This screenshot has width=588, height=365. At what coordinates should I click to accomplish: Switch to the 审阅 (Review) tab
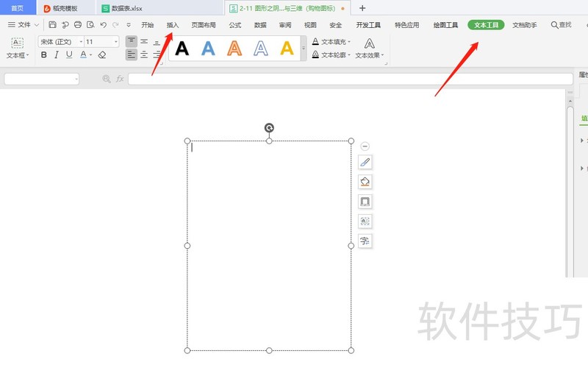285,25
